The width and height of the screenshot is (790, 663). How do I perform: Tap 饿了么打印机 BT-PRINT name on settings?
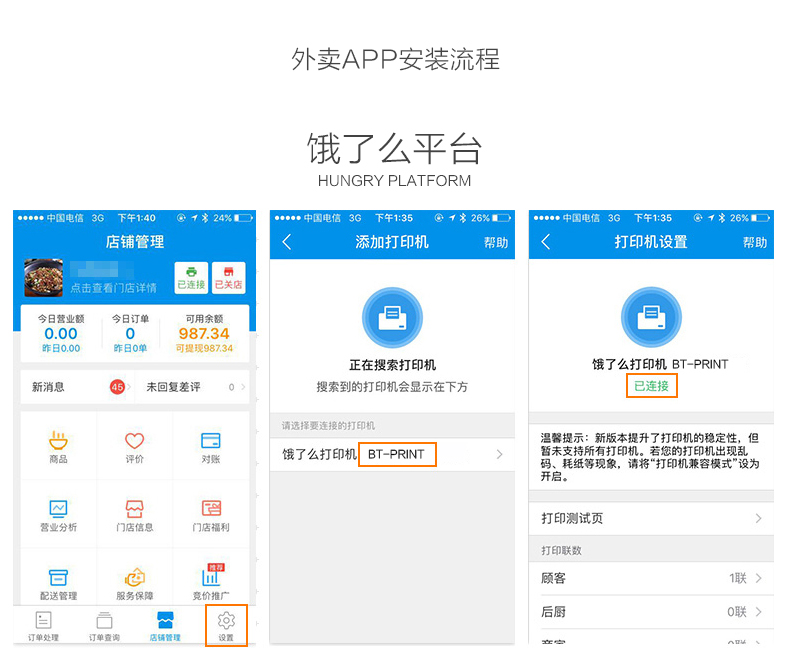[660, 364]
